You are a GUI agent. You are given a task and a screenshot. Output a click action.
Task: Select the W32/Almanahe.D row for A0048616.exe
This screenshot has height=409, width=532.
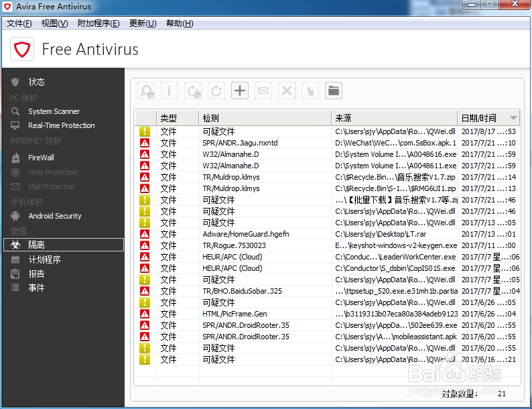[328, 154]
